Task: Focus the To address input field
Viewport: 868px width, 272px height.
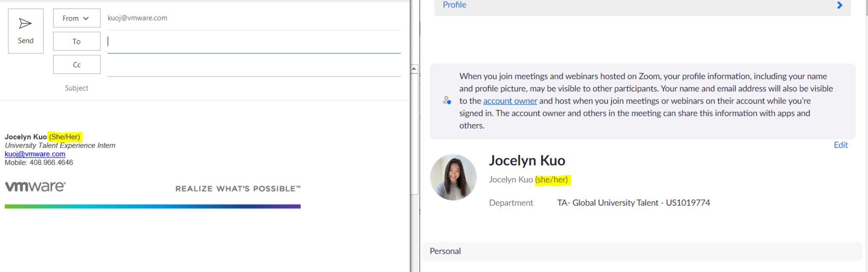Action: pyautogui.click(x=253, y=42)
